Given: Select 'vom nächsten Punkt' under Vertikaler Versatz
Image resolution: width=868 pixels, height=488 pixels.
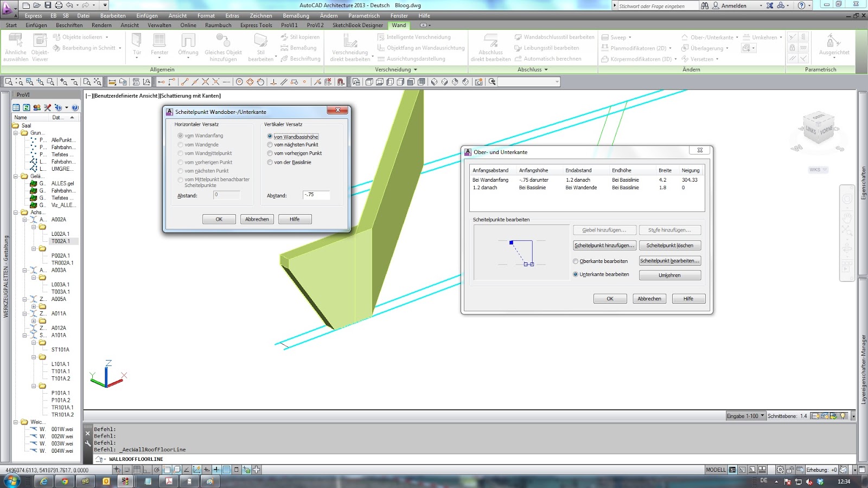Looking at the screenshot, I should click(270, 145).
